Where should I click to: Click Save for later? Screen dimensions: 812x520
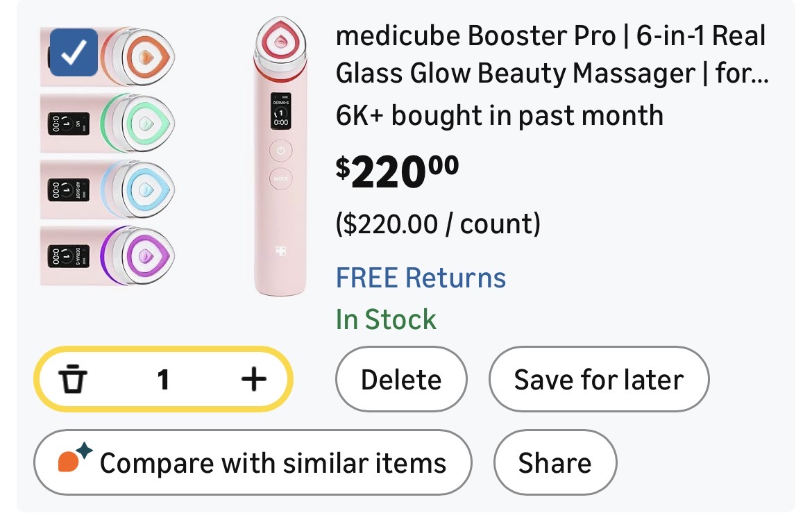point(598,380)
